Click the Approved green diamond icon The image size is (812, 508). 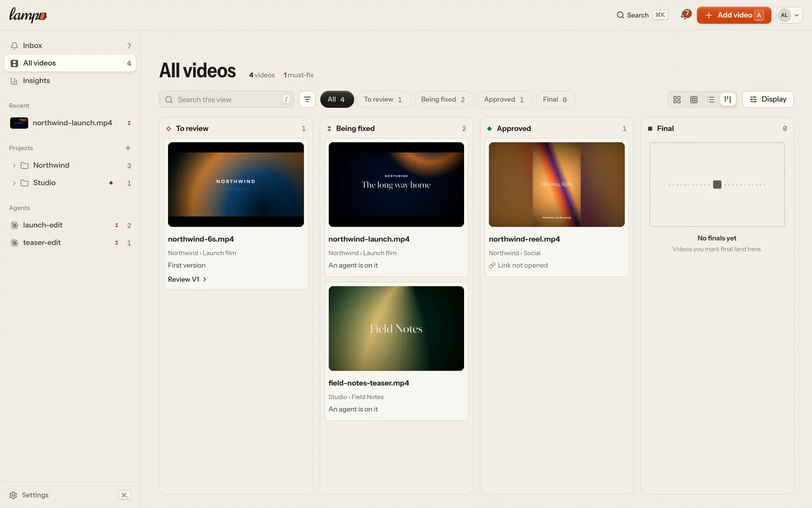[490, 129]
